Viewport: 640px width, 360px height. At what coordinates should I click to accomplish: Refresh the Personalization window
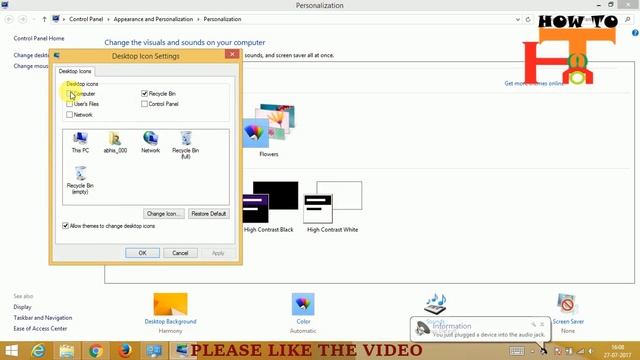[x=528, y=19]
